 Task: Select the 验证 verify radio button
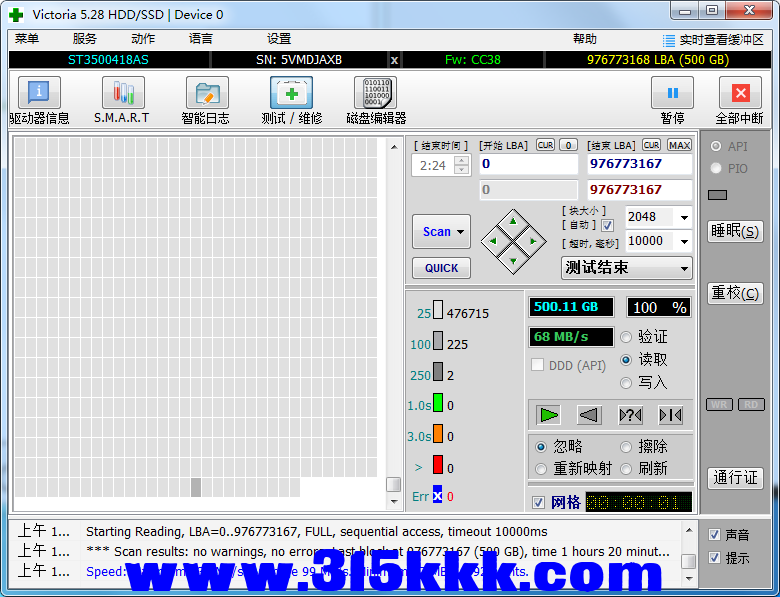point(626,337)
